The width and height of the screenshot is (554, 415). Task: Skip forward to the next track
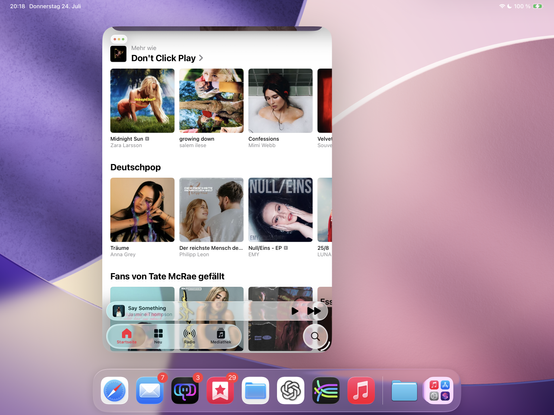pos(314,311)
